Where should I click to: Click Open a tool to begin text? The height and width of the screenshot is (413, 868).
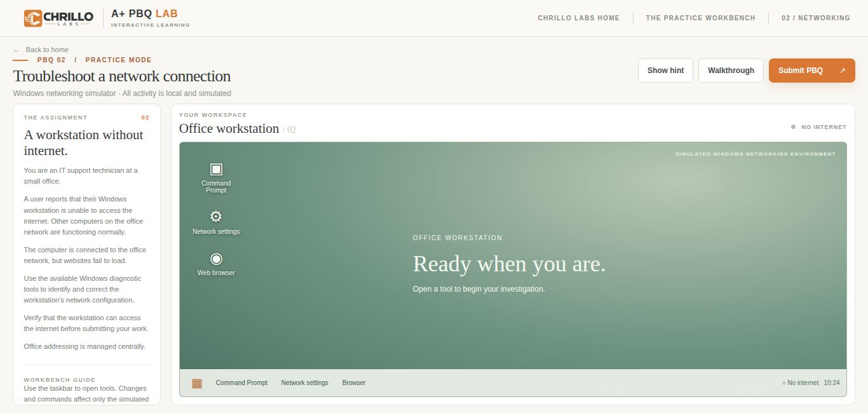pyautogui.click(x=478, y=289)
